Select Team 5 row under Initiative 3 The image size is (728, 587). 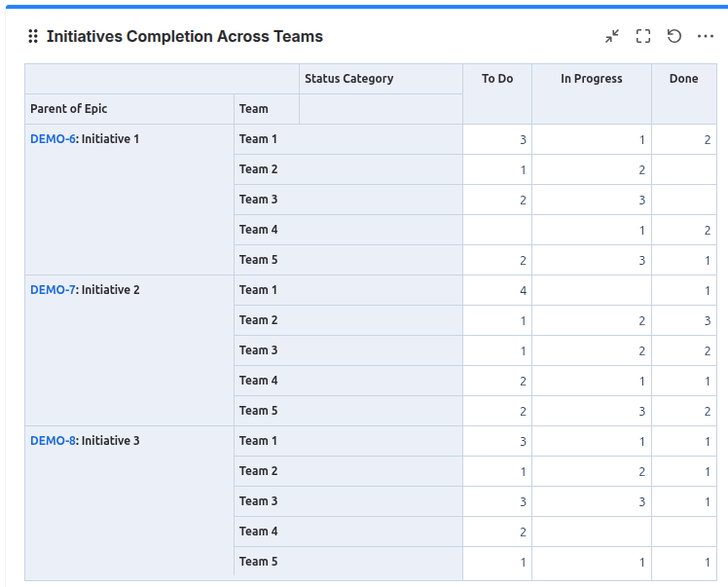pyautogui.click(x=348, y=562)
